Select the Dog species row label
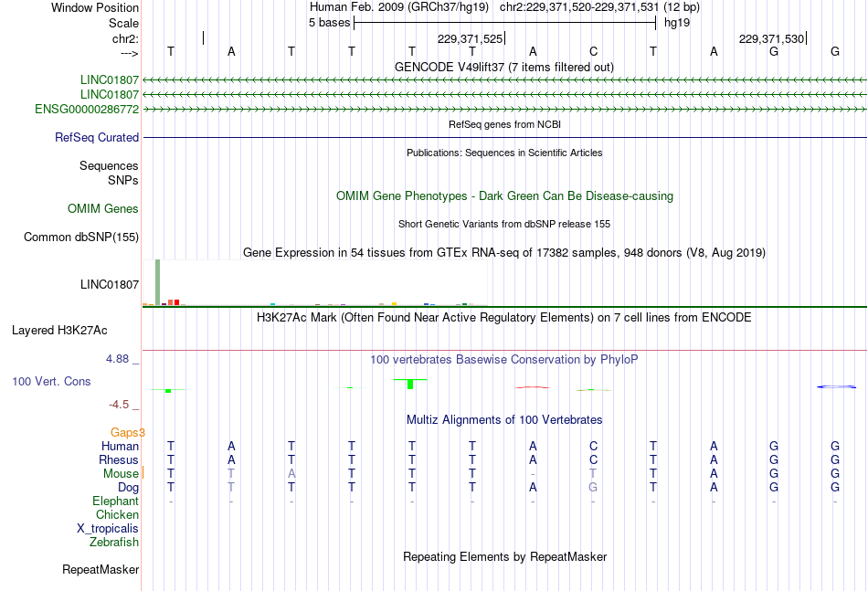Image resolution: width=868 pixels, height=591 pixels. click(129, 488)
